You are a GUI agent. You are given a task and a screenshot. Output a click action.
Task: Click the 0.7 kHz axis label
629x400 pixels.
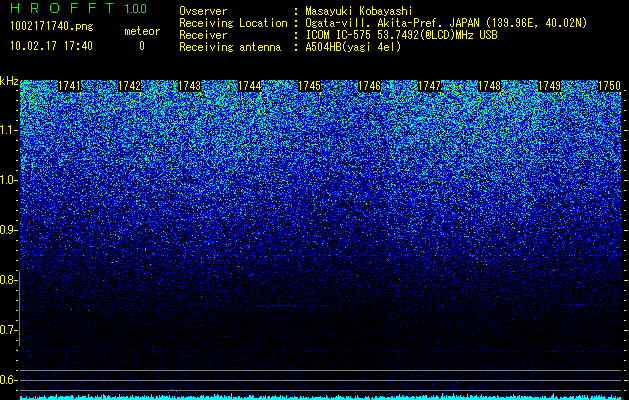tap(7, 330)
